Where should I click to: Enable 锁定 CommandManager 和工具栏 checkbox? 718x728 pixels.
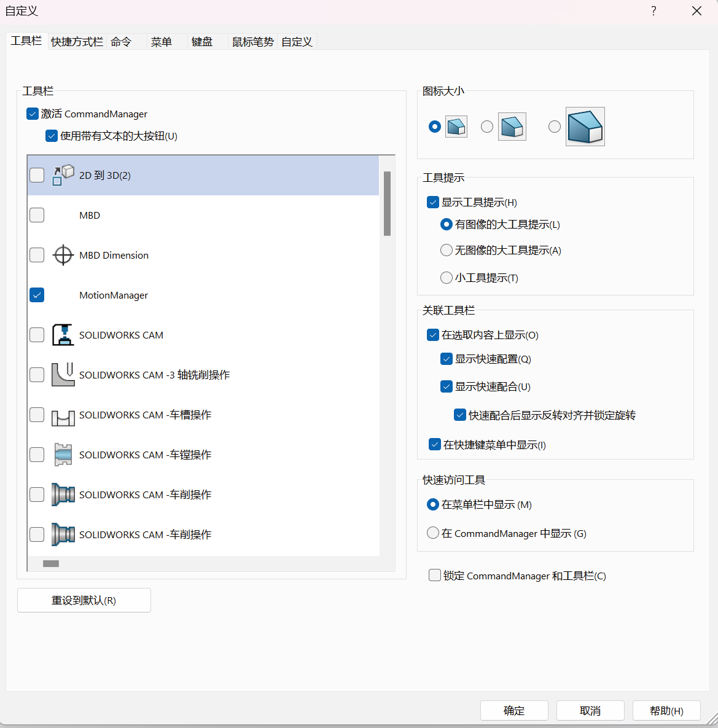435,576
